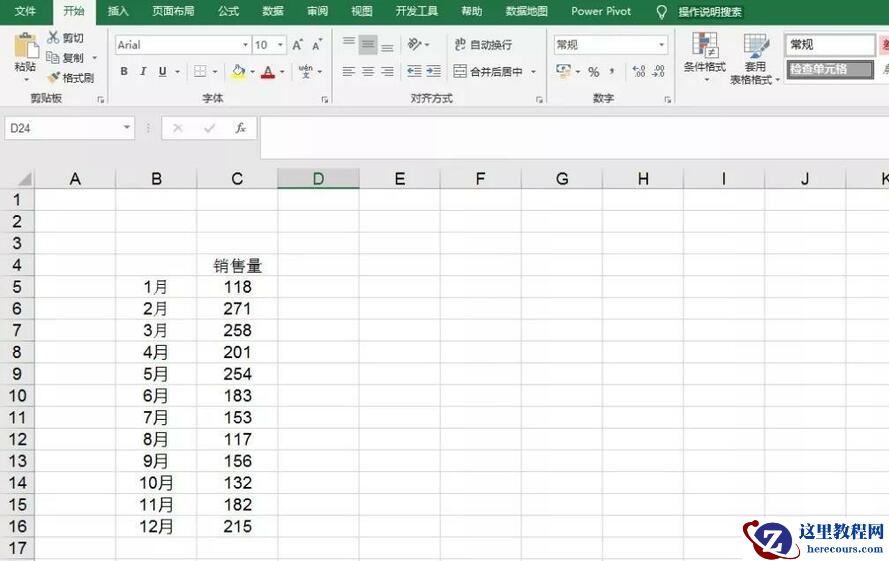
Task: Click the Cut scissors icon
Action: [x=53, y=37]
